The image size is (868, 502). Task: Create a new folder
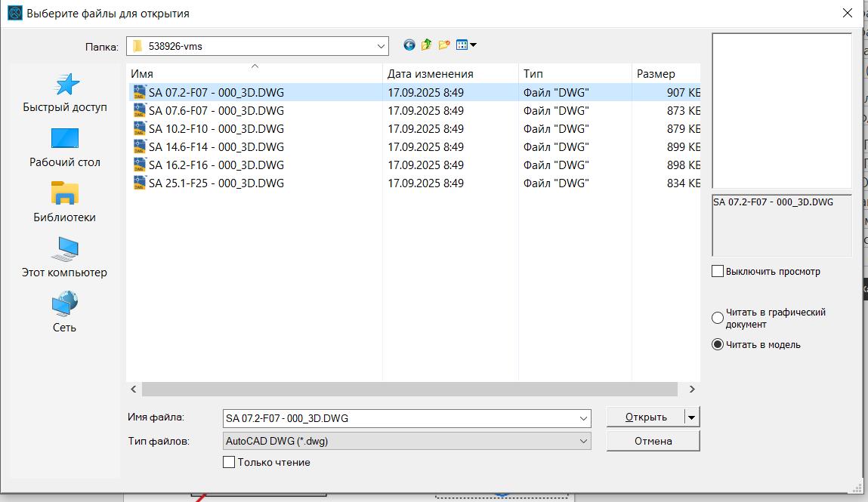[444, 45]
